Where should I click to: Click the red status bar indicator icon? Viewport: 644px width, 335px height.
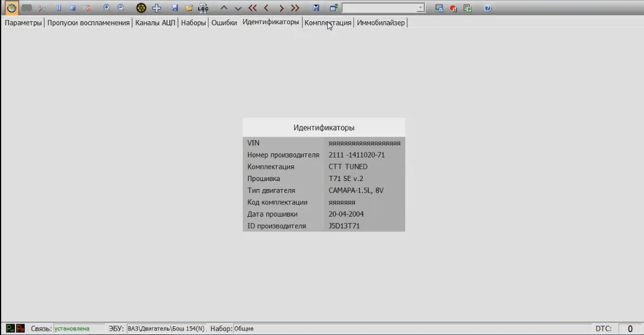(x=20, y=329)
